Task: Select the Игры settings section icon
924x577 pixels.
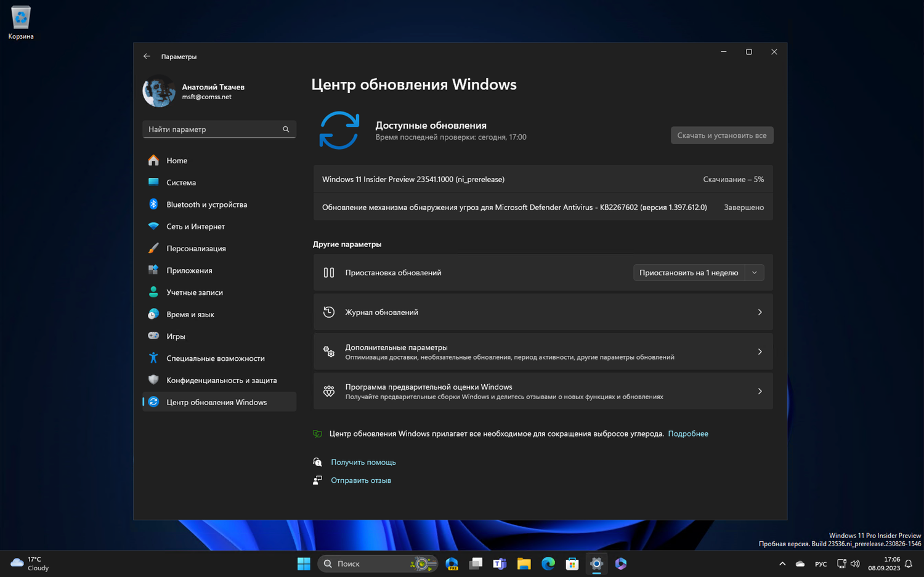Action: click(153, 336)
